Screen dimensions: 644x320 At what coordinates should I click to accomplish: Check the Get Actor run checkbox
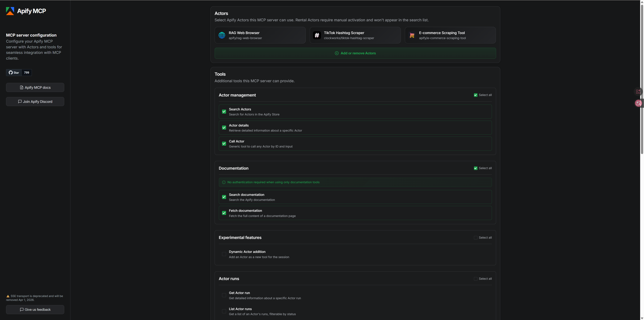tap(224, 295)
